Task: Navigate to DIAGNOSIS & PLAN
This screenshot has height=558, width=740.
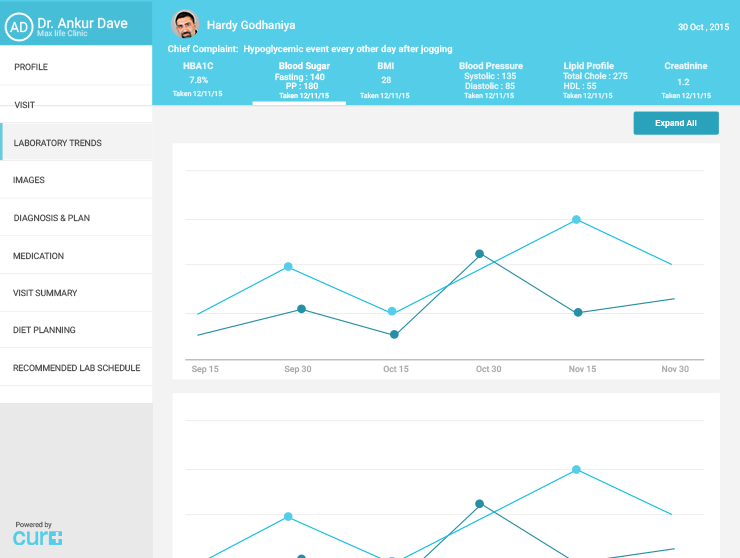Action: [x=76, y=218]
